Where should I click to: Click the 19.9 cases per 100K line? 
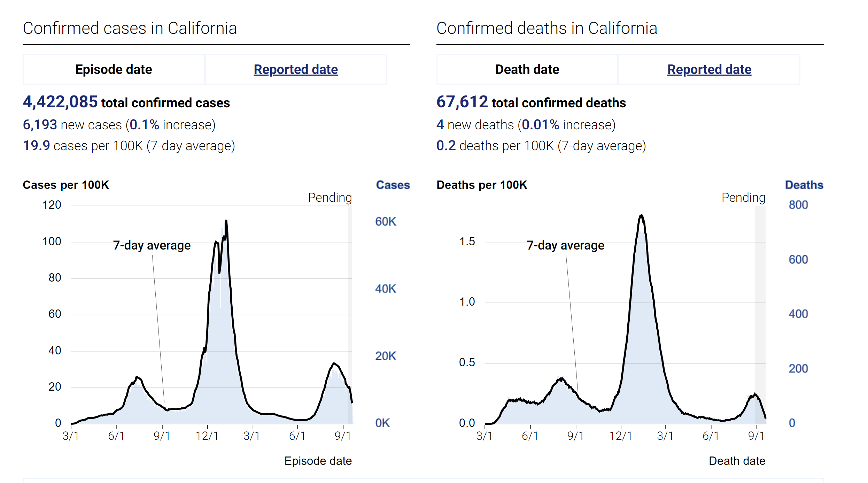pyautogui.click(x=129, y=146)
